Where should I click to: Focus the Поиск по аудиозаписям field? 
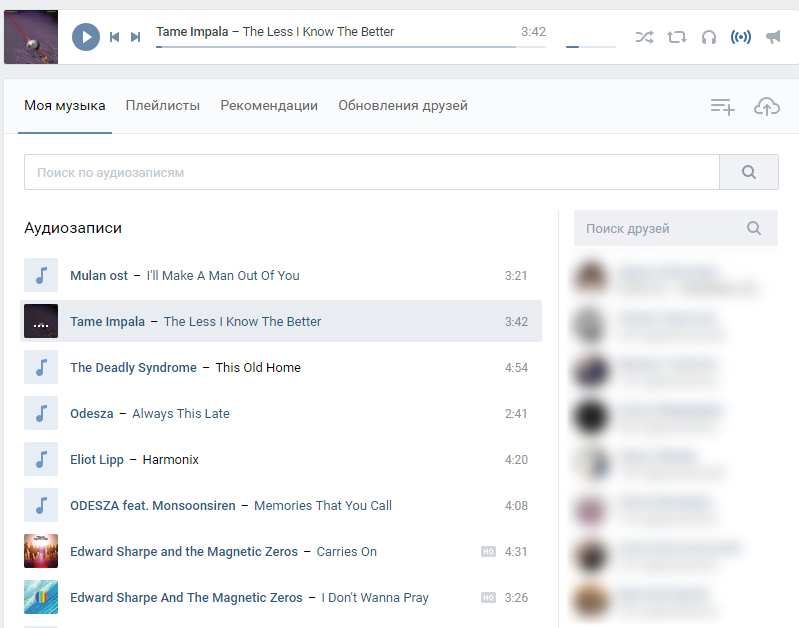(x=371, y=172)
